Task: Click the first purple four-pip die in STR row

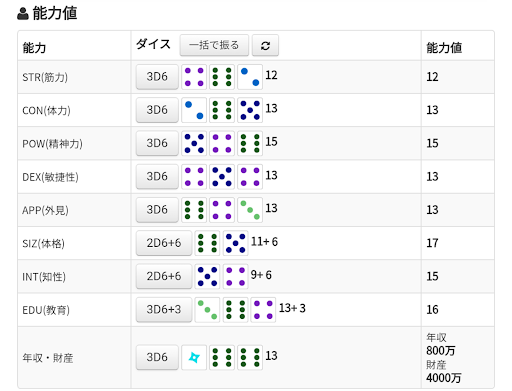Action: click(x=194, y=77)
